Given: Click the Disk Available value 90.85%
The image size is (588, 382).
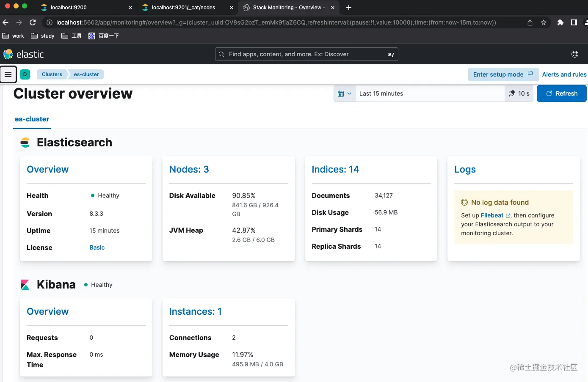Looking at the screenshot, I should [x=244, y=195].
